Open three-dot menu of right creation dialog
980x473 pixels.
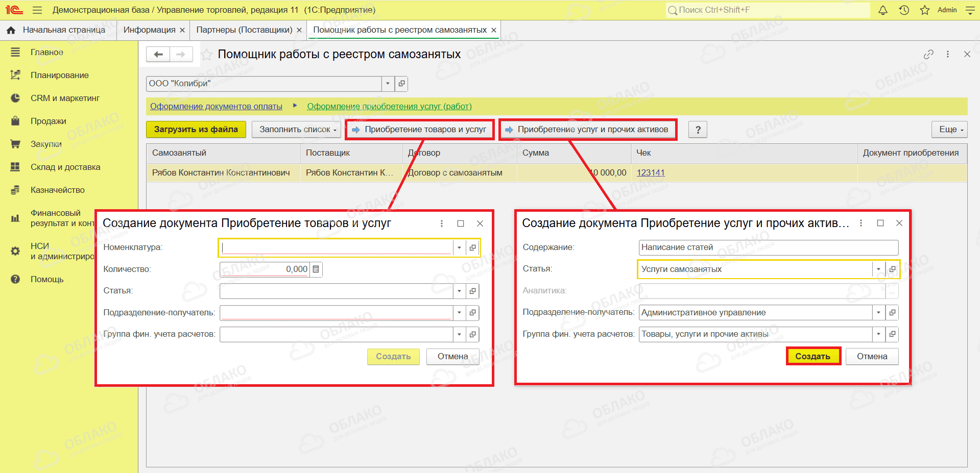click(x=861, y=223)
